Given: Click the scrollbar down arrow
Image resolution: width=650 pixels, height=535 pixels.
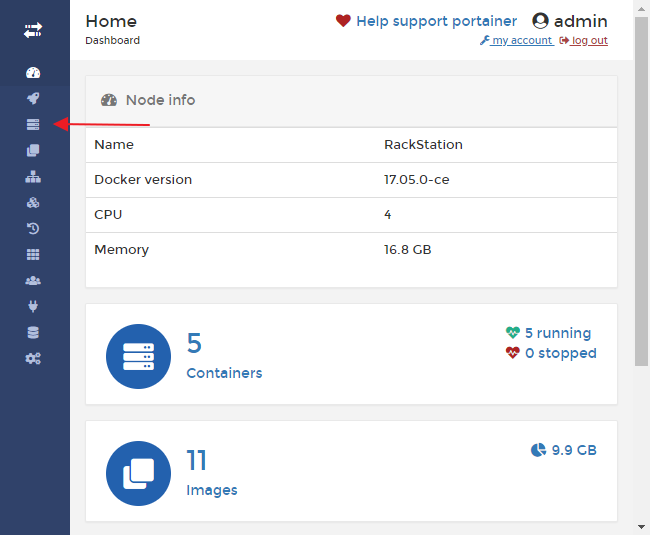Looking at the screenshot, I should 641,526.
